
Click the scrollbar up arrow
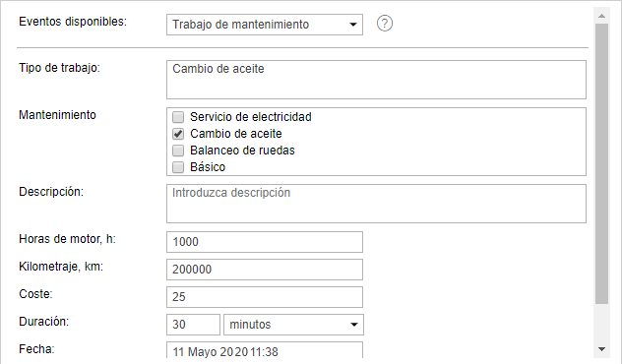(601, 16)
